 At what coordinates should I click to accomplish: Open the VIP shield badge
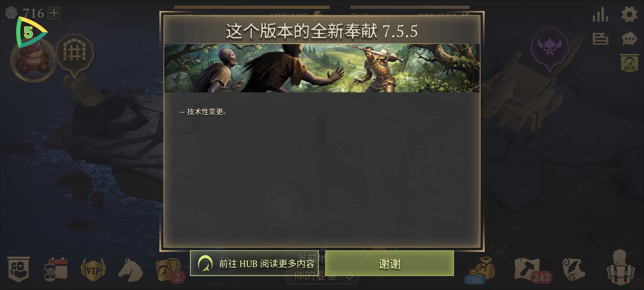(x=93, y=270)
